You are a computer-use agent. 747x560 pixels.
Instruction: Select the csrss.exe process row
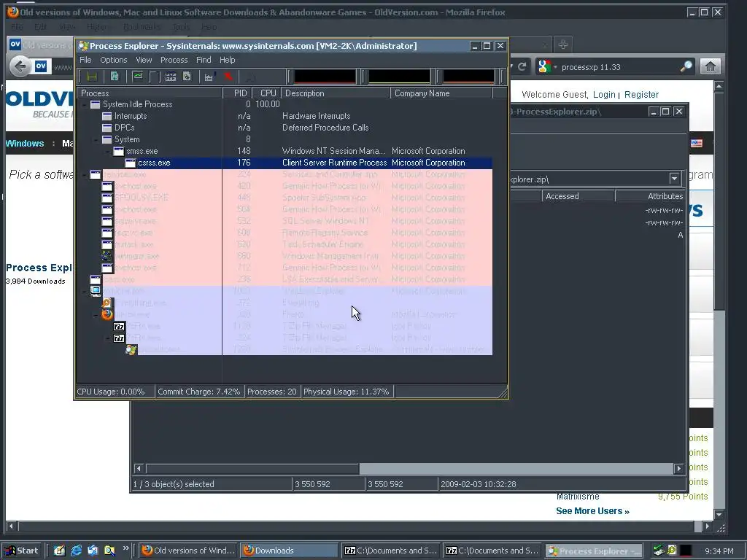point(285,163)
